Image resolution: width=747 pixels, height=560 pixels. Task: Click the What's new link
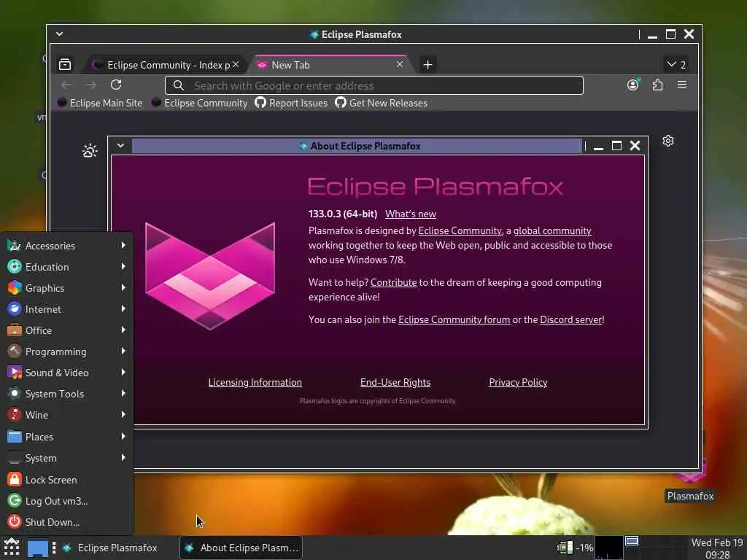pyautogui.click(x=411, y=214)
